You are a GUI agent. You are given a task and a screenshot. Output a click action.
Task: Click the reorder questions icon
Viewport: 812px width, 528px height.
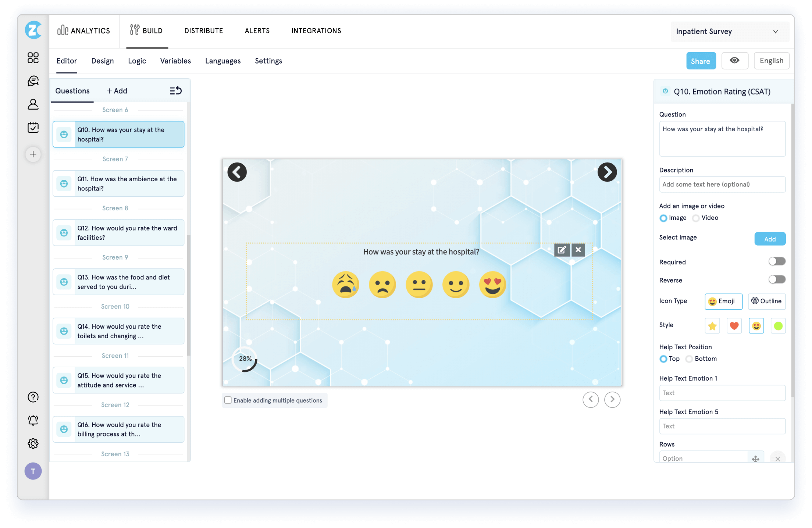point(175,91)
